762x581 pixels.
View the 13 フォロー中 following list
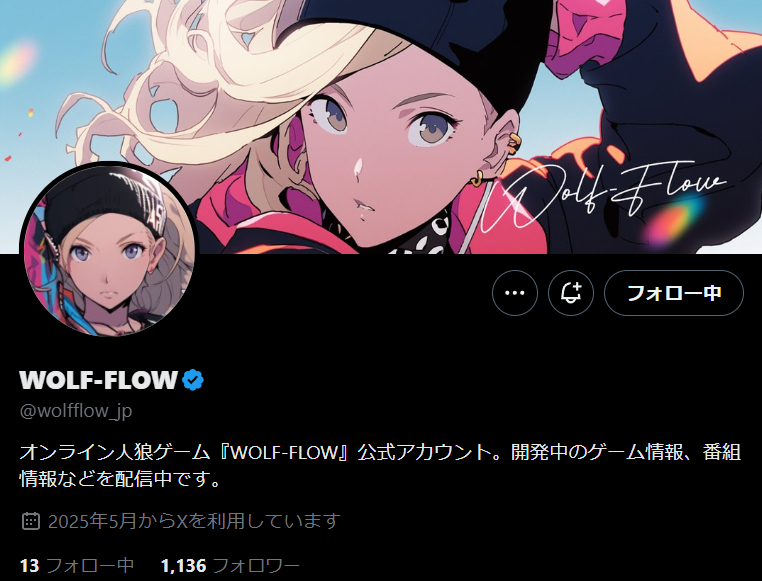click(x=77, y=565)
